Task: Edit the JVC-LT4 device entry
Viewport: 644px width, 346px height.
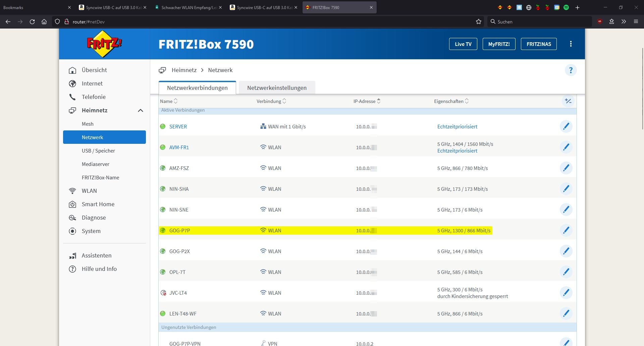Action: [566, 293]
